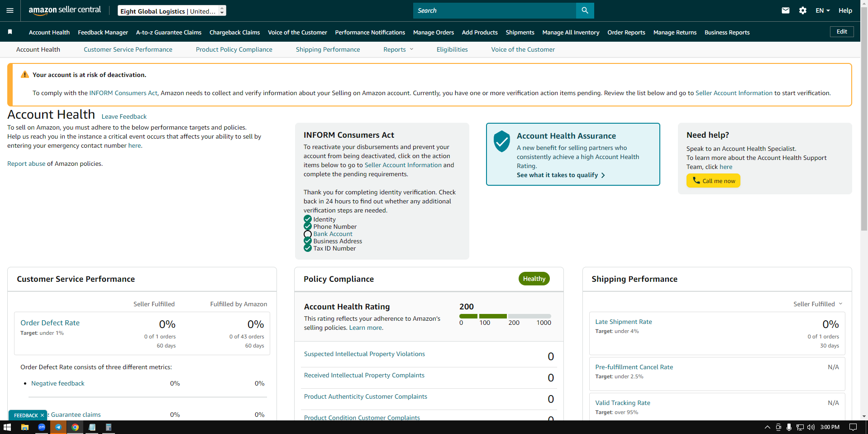
Task: Open the INFORM Consumers Act link
Action: point(123,93)
